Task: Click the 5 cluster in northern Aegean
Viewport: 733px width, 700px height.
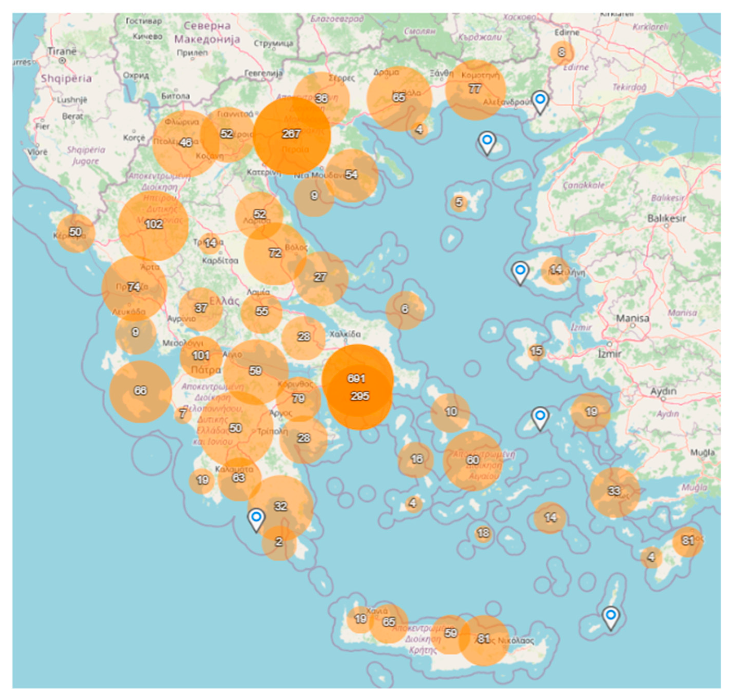Action: (x=459, y=203)
